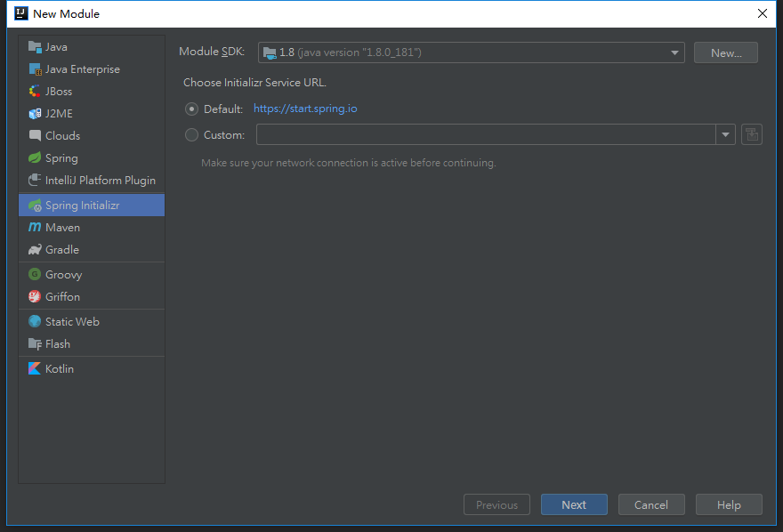Select JBoss in the list
Screen dimensions: 783x532
(92, 92)
